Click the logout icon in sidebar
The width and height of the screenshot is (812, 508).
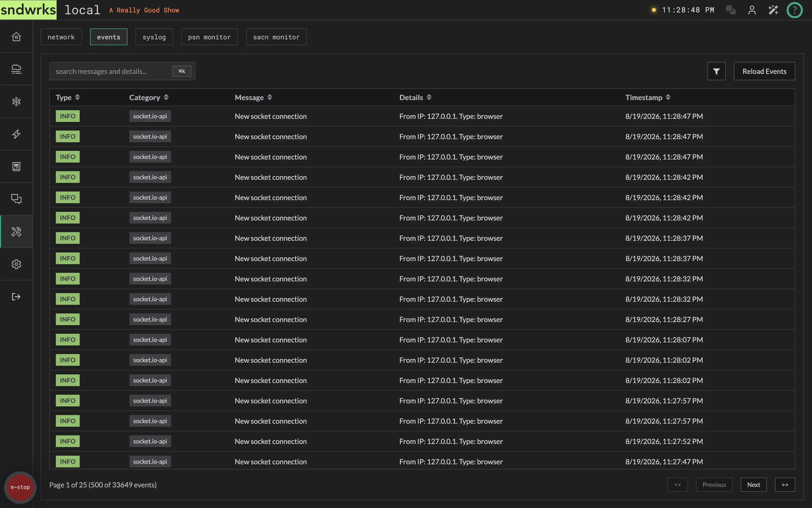(16, 297)
